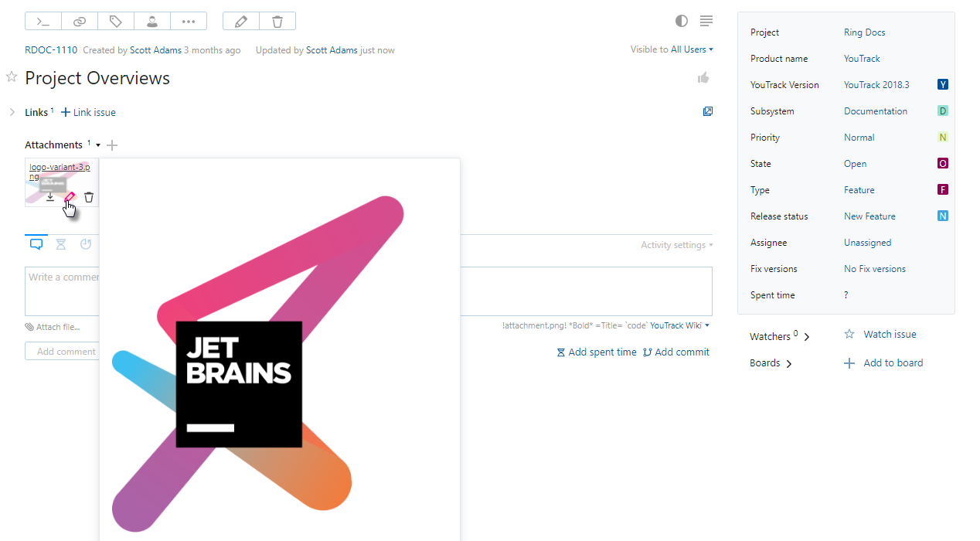
Task: Click Watch issue with star
Action: coord(880,334)
